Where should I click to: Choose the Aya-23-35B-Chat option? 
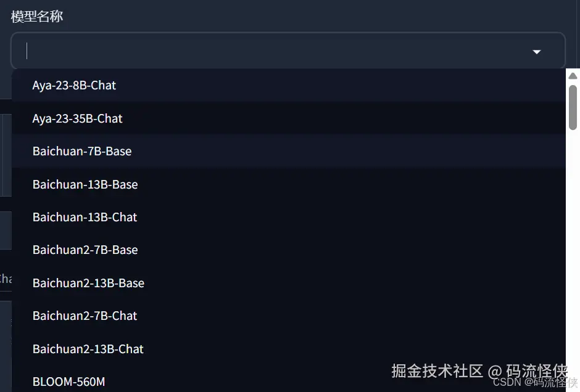coord(78,118)
